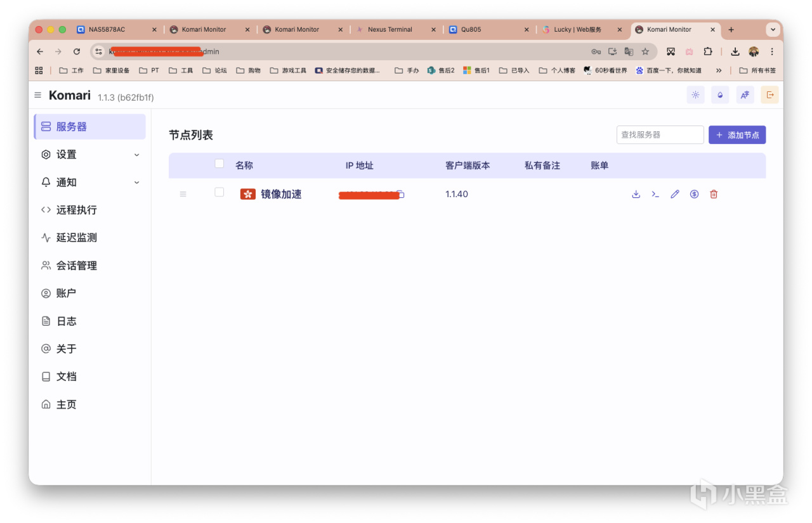Click the download install-command icon for 镜像加速
812x523 pixels.
pyautogui.click(x=636, y=194)
